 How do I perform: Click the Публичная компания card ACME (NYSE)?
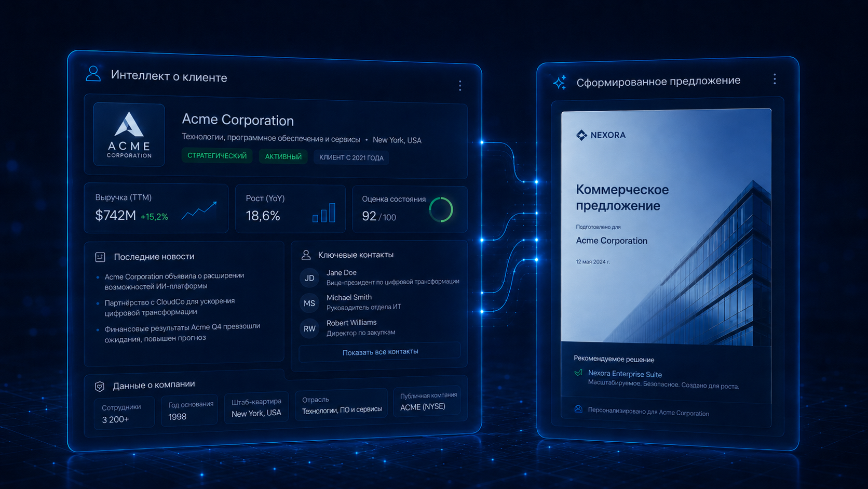coord(427,401)
